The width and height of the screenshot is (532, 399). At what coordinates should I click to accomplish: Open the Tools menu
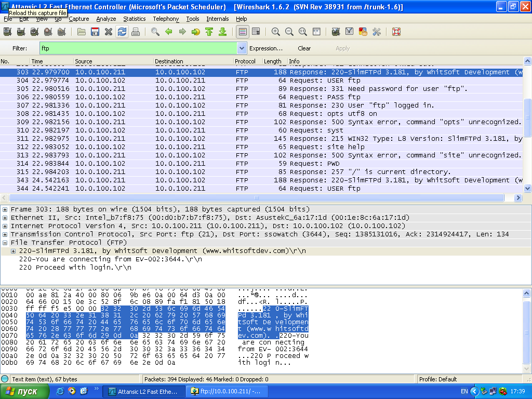point(193,19)
